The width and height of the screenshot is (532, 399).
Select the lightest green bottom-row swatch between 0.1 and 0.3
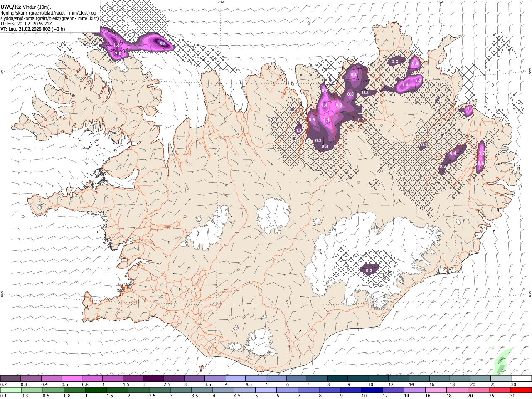pos(10,390)
